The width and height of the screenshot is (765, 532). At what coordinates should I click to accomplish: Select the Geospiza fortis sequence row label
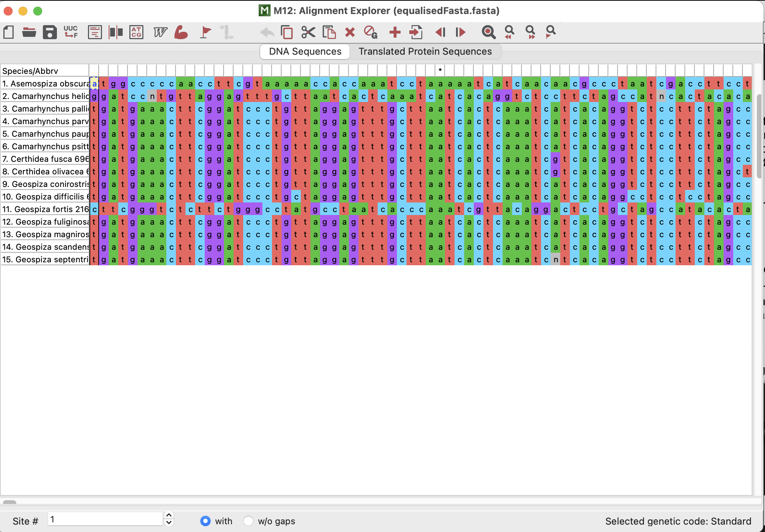(45, 209)
